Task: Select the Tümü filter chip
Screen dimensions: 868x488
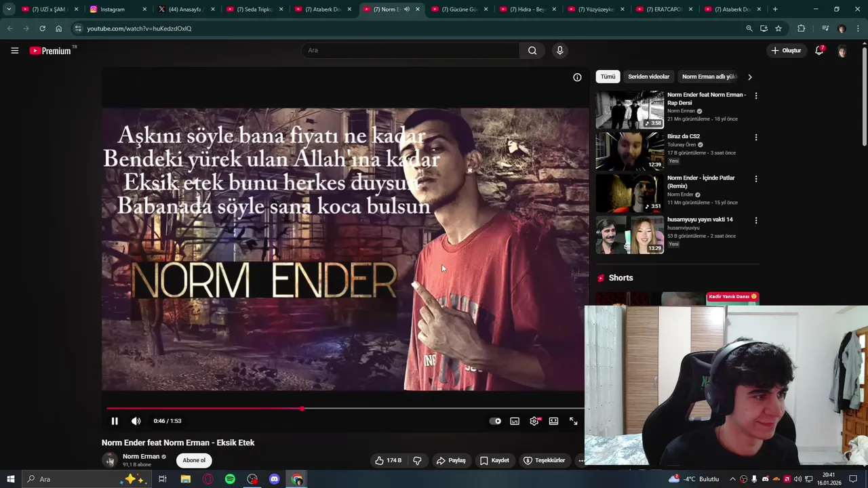Action: click(608, 77)
